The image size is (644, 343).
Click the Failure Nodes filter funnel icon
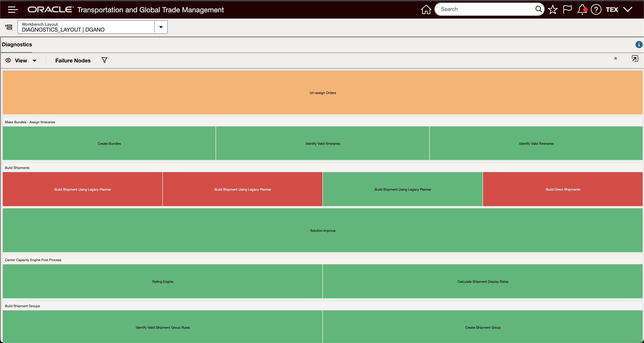pos(104,60)
